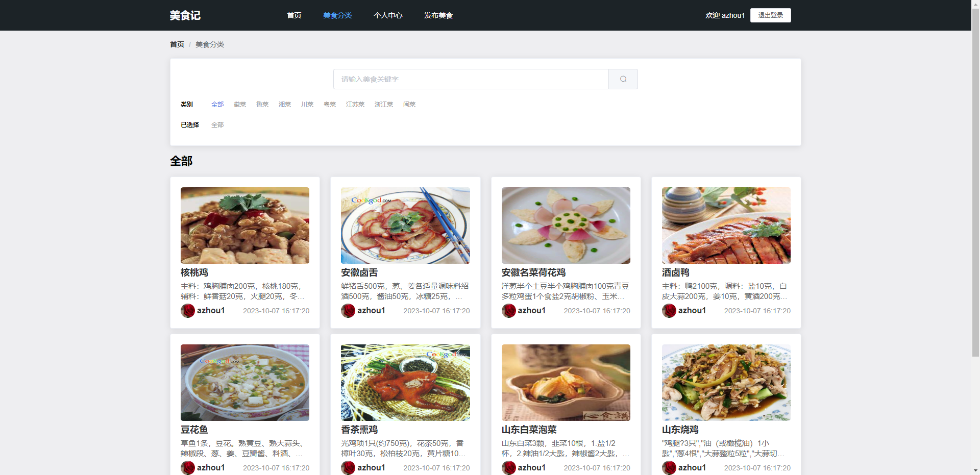The height and width of the screenshot is (475, 980).
Task: Click the search magnifier icon button
Action: [x=623, y=79]
